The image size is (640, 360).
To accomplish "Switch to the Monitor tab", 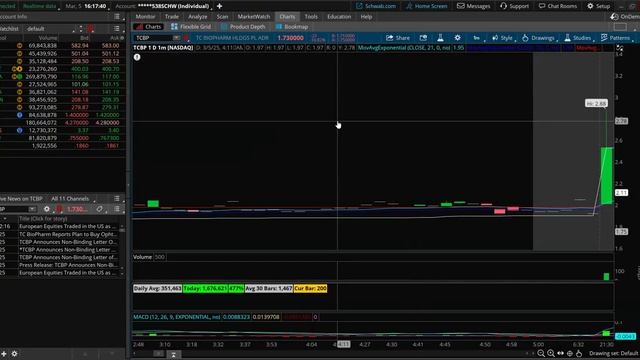I will coord(145,17).
